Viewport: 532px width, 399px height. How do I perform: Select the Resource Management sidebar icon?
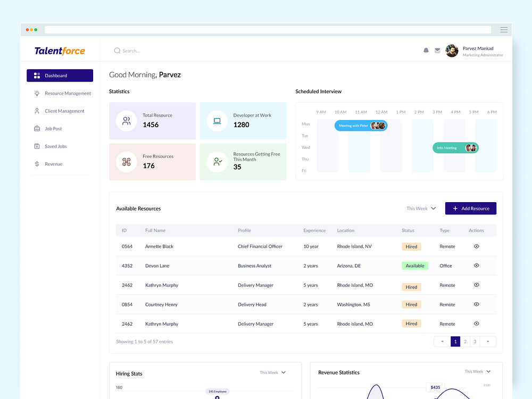tap(37, 93)
